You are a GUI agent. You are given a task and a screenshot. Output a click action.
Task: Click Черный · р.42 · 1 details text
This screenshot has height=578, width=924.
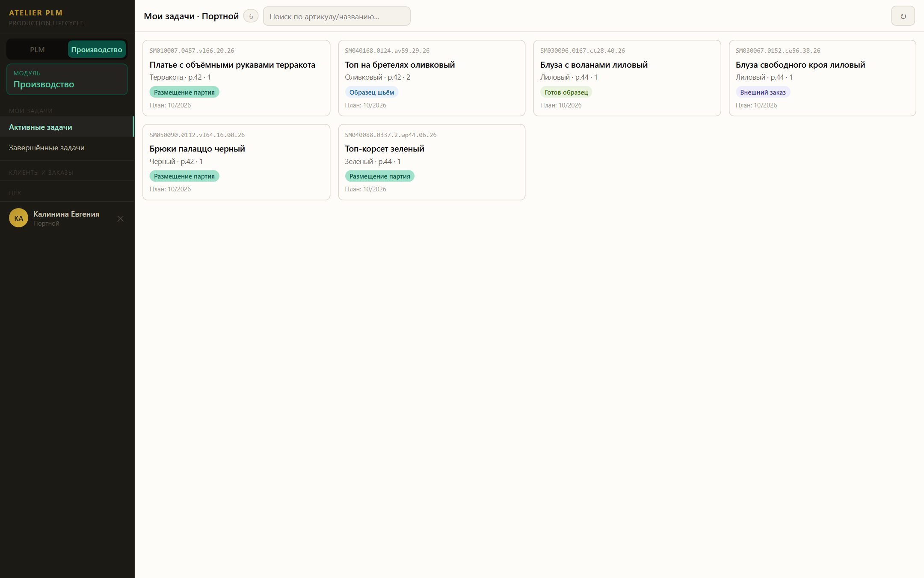(x=176, y=161)
